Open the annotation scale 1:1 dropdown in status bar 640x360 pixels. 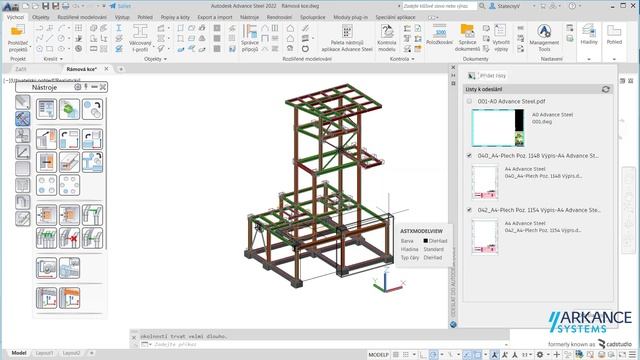(527, 355)
